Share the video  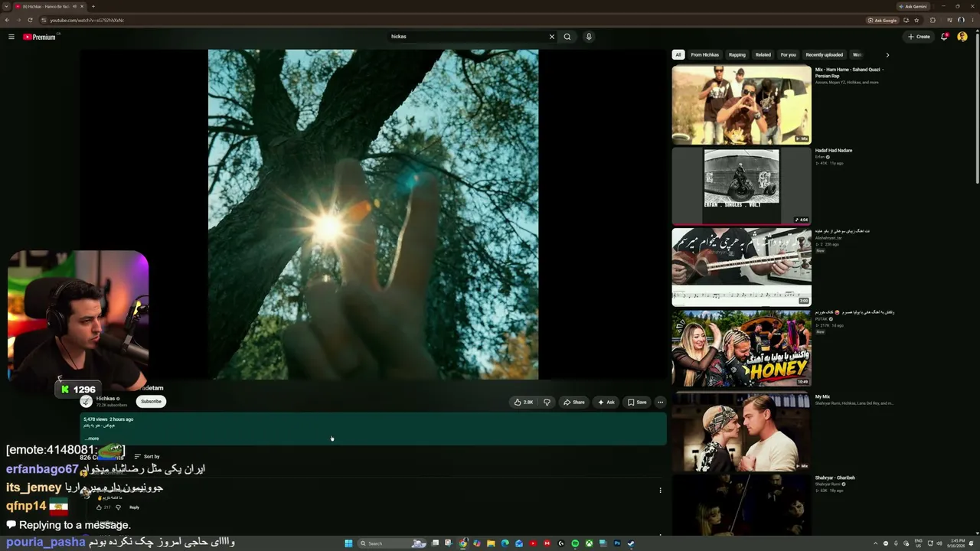(x=573, y=402)
